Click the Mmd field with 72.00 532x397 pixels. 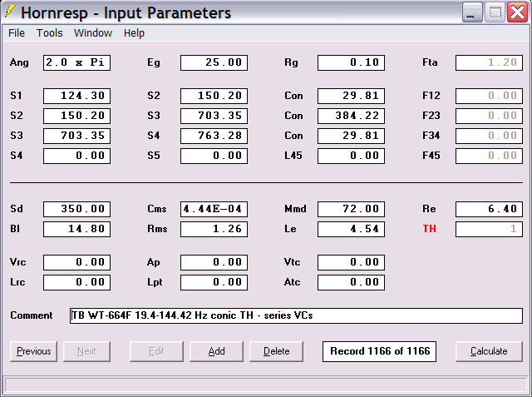tap(351, 209)
